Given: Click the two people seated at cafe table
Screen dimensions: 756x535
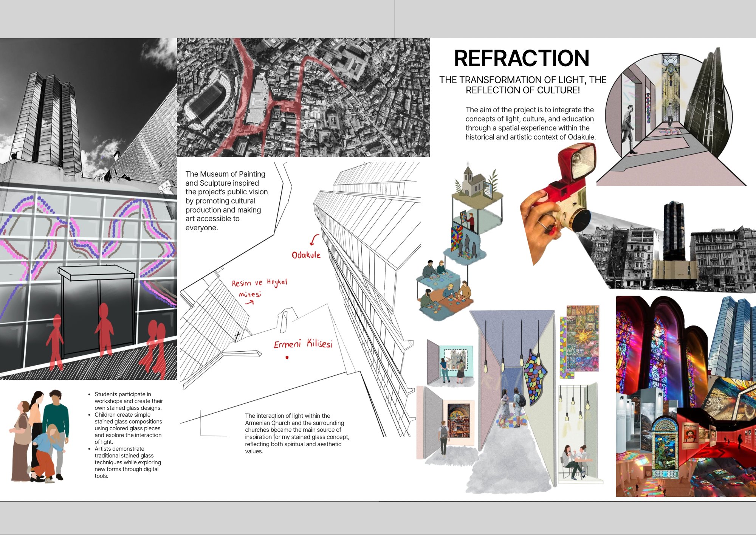Looking at the screenshot, I should pos(575,462).
